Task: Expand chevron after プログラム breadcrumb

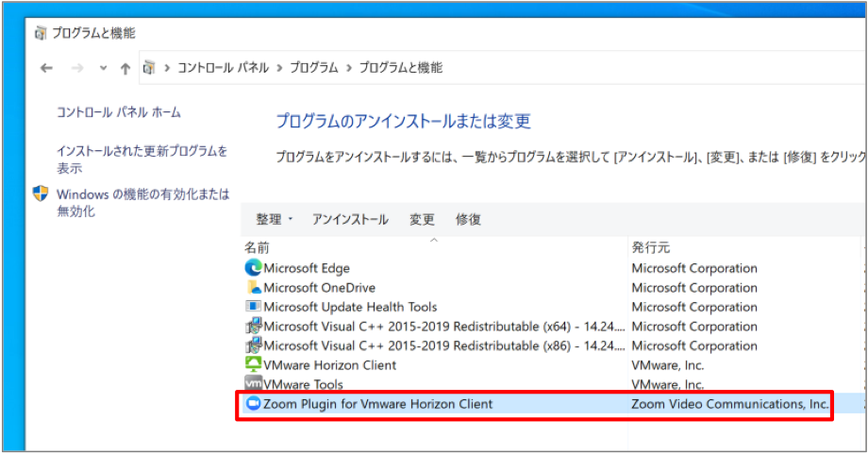Action: [349, 68]
